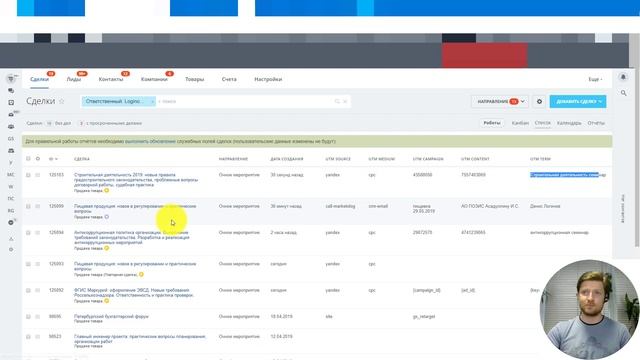Image resolution: width=640 pixels, height=360 pixels.
Task: Open the W item in the left sidebar
Action: click(11, 187)
